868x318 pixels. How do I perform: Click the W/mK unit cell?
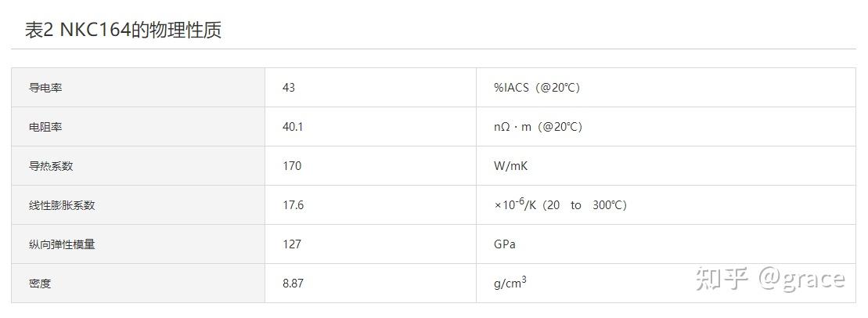(511, 165)
